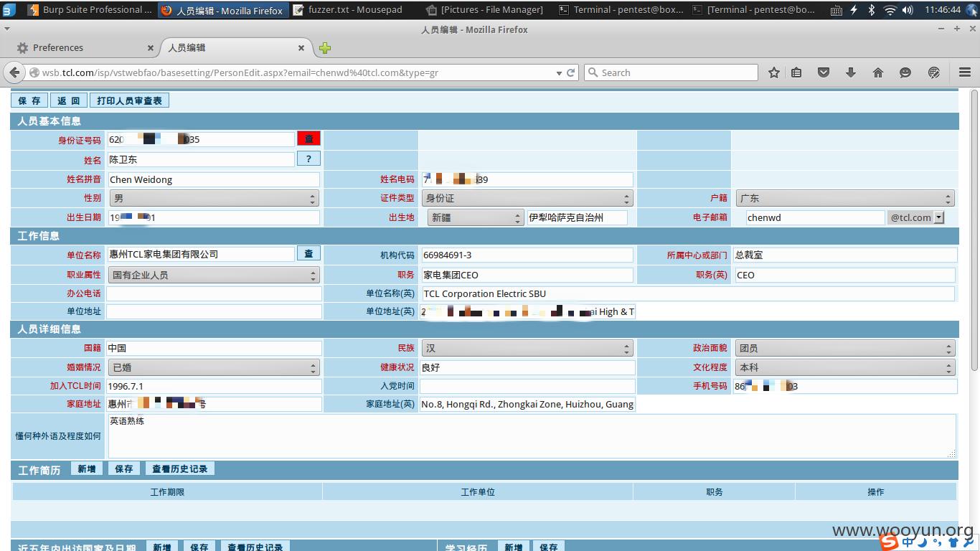Click the Firefox Search box
The height and width of the screenshot is (551, 980).
[x=672, y=72]
